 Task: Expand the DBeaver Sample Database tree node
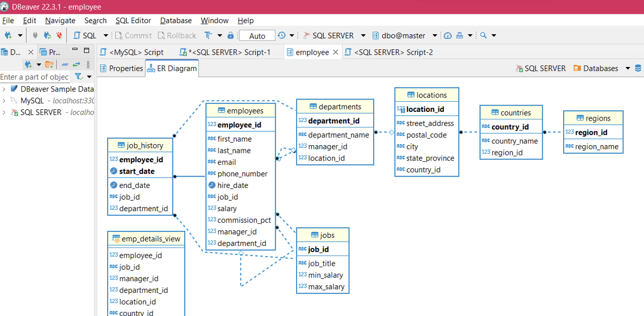[x=4, y=89]
